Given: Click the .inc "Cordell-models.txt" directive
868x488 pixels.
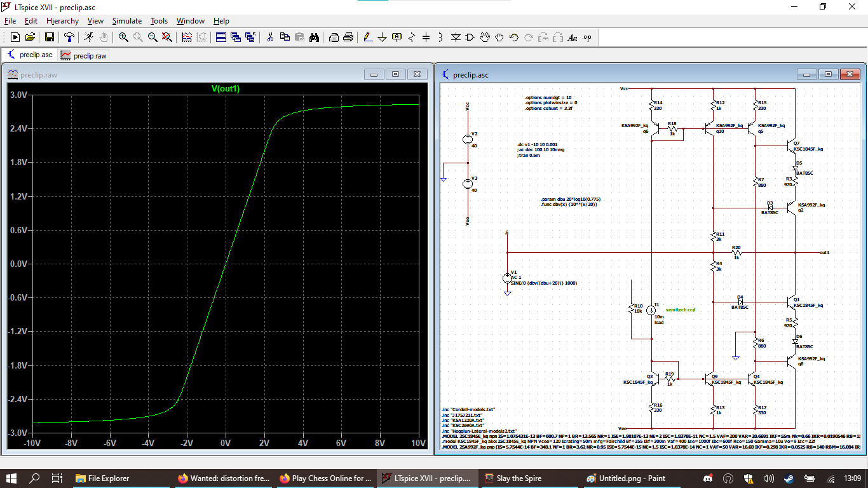Looking at the screenshot, I should [468, 409].
